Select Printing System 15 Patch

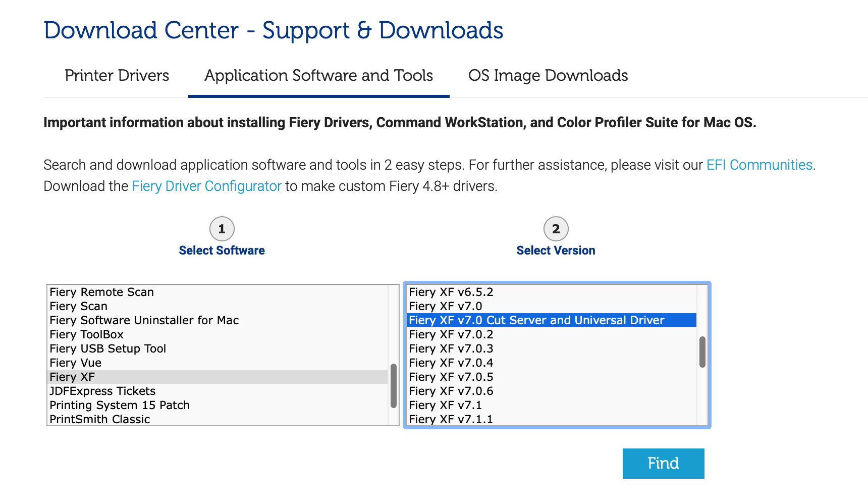click(119, 406)
